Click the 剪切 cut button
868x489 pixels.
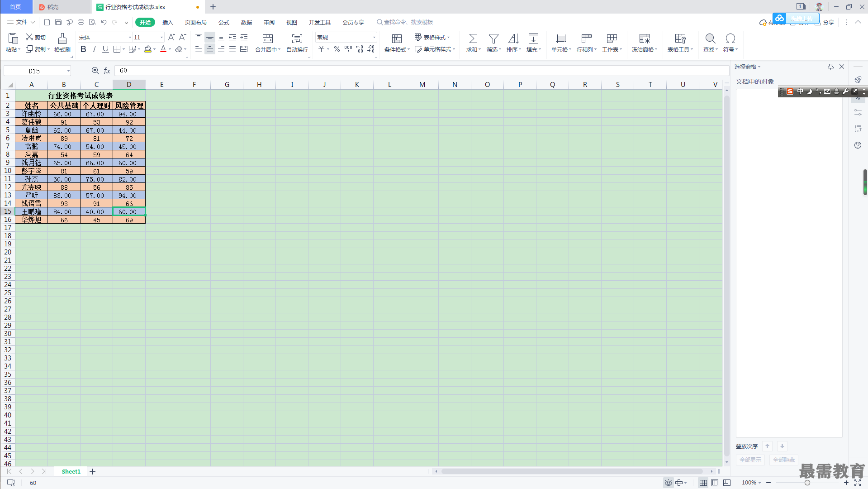point(36,37)
